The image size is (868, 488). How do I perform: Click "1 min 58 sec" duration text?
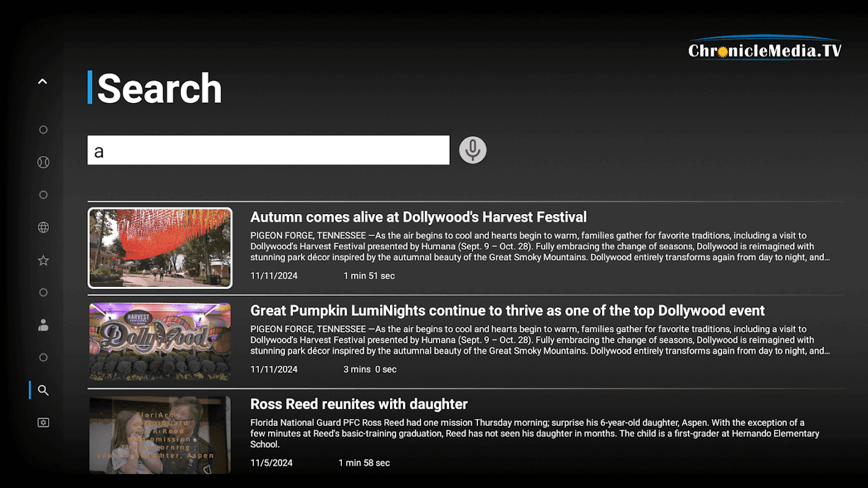[x=364, y=463]
